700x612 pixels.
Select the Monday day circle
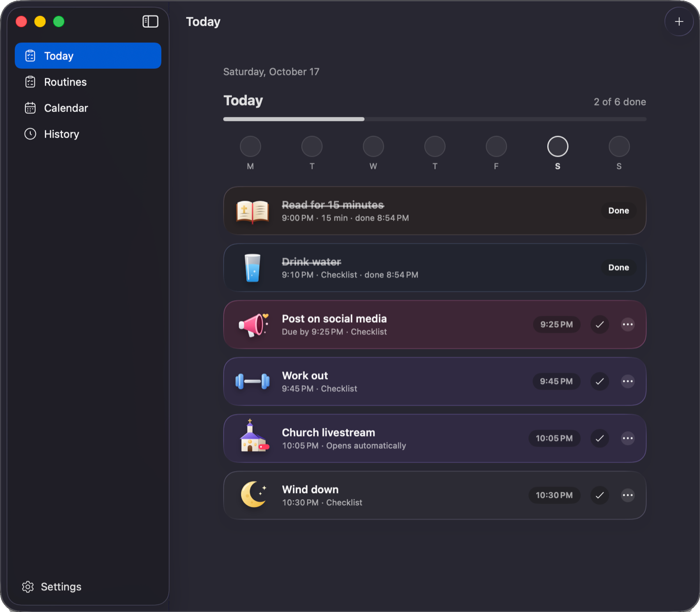(250, 147)
